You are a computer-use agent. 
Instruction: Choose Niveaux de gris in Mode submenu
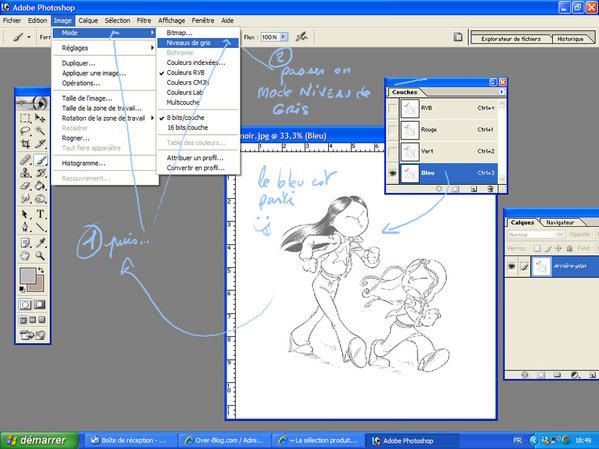198,43
